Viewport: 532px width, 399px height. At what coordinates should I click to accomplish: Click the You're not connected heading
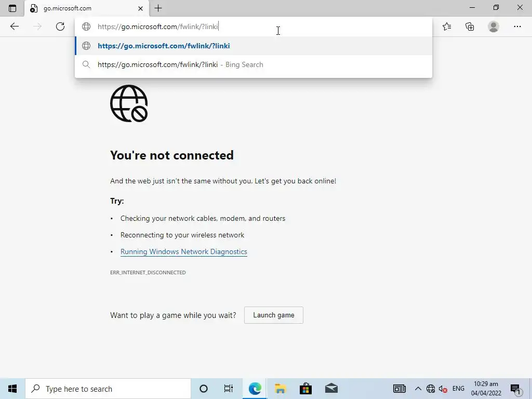(171, 155)
